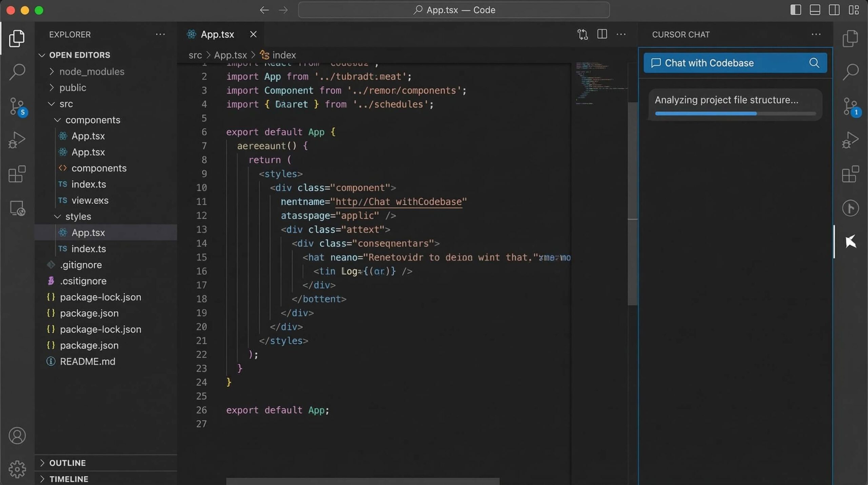Click the editor vertical scrollbar thumb
Viewport: 868px width, 485px height.
coord(632,204)
